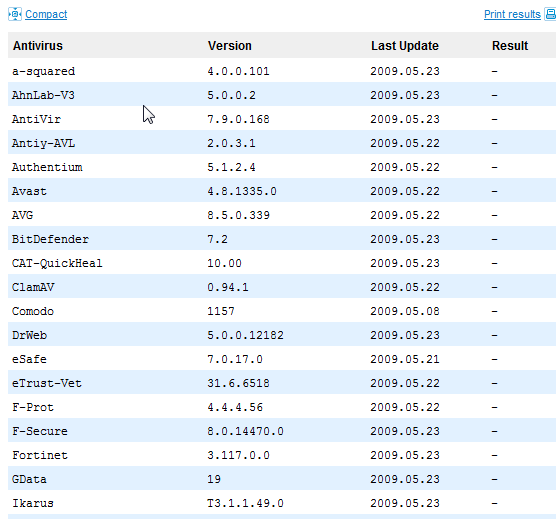Open the Compact link
The width and height of the screenshot is (556, 519).
coord(46,14)
